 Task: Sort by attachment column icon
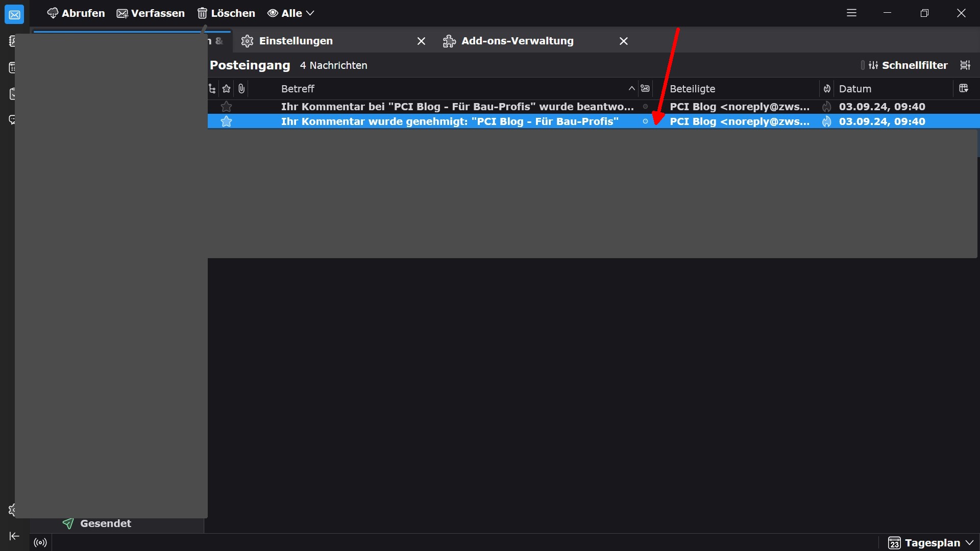click(242, 89)
